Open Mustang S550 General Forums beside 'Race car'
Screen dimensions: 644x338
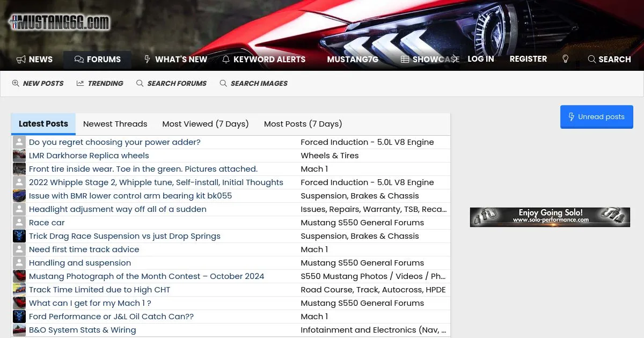pyautogui.click(x=362, y=223)
